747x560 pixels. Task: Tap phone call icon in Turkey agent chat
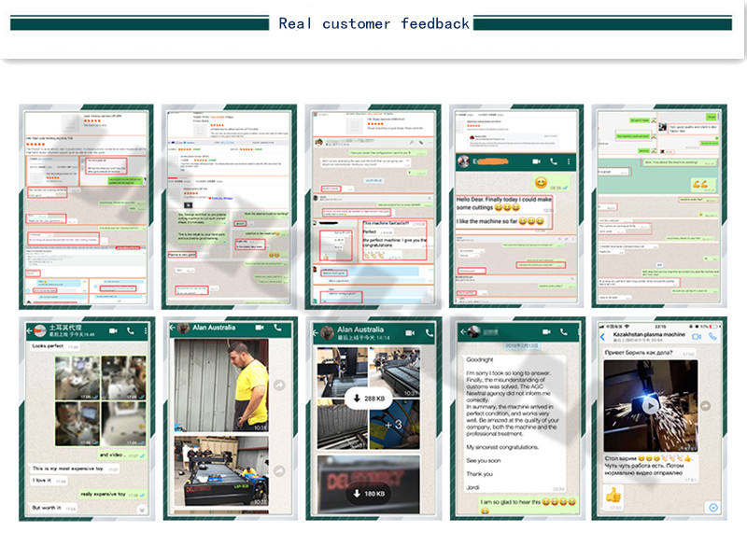(131, 330)
